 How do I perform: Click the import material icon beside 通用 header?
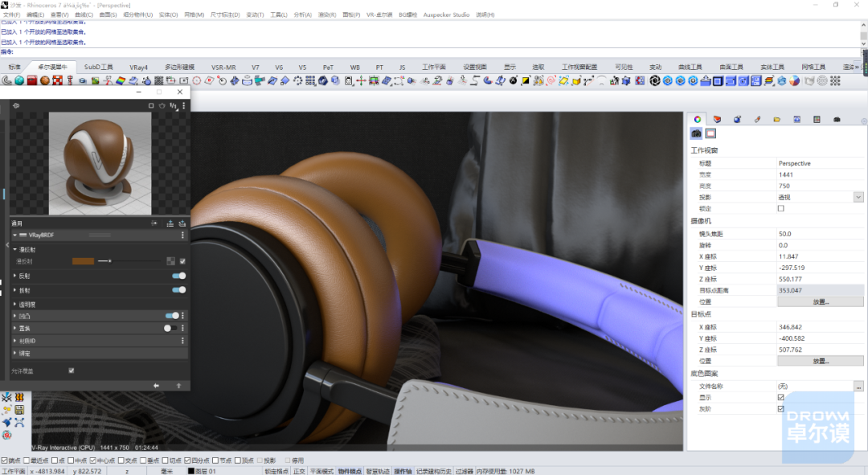(x=182, y=223)
